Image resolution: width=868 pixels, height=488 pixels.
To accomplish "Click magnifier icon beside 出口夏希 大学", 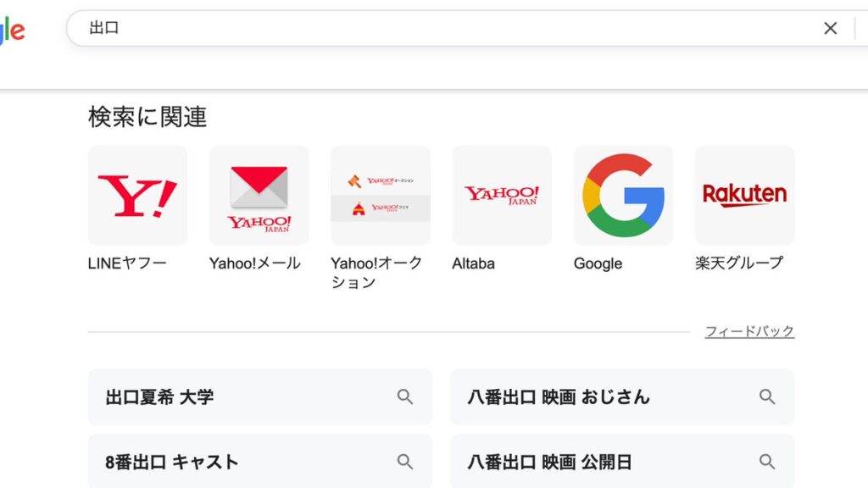I will pos(405,396).
